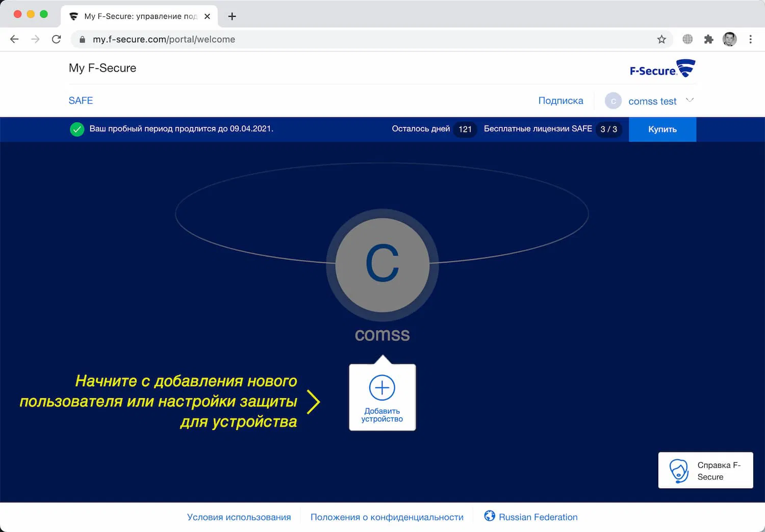765x532 pixels.
Task: Open Условия использования in the footer
Action: coord(239,516)
